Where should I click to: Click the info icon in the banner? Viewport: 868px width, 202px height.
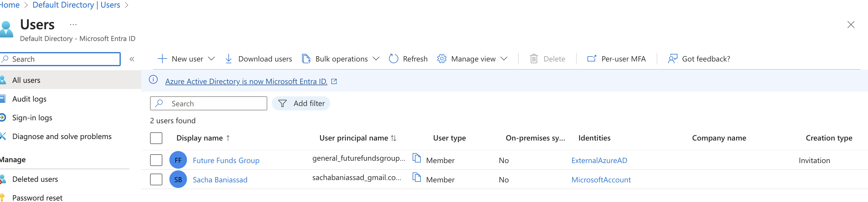[153, 80]
